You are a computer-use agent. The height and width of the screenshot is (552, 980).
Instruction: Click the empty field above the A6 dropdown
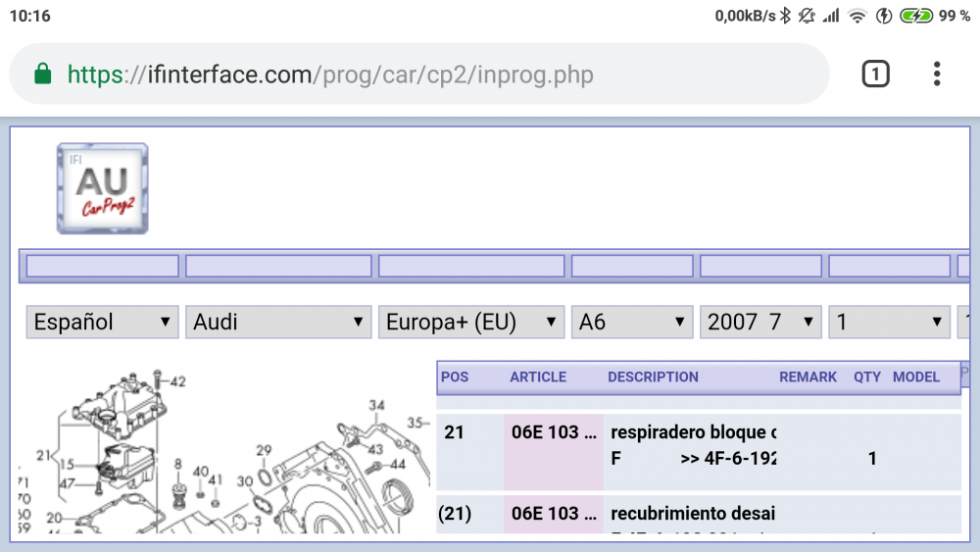pos(632,267)
